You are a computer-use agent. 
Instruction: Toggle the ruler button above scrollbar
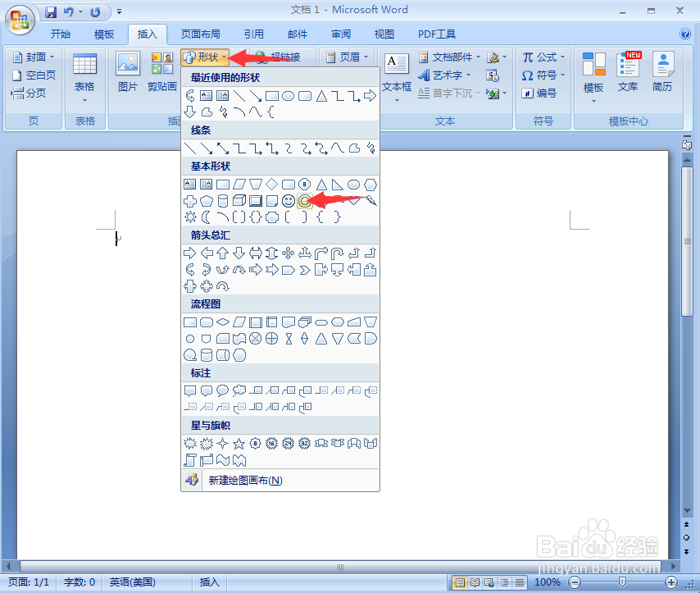[x=687, y=145]
